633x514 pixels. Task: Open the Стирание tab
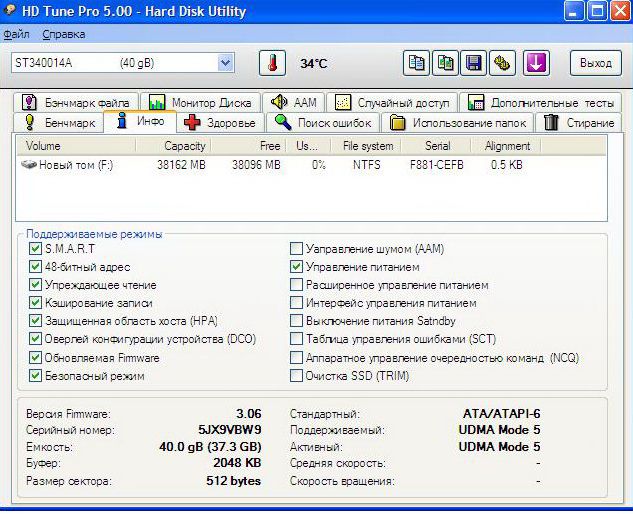click(x=578, y=122)
